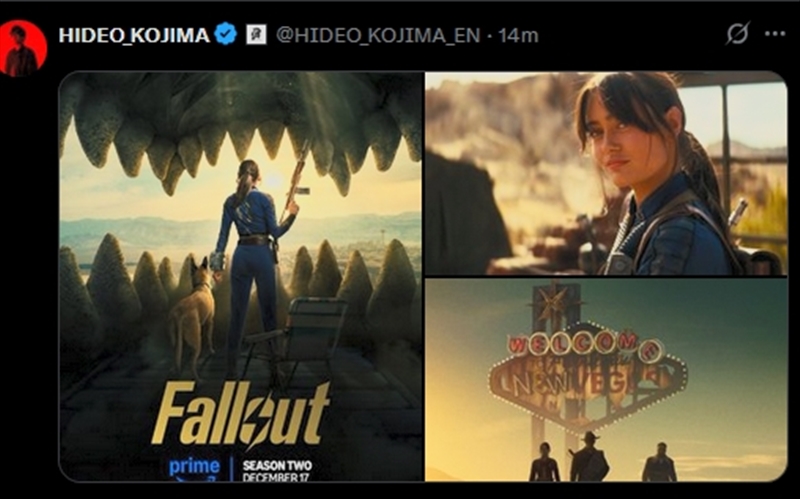Open the @HIDEO_KOJIMA_EN handle link
Screen dimensions: 800x499
pos(378,35)
